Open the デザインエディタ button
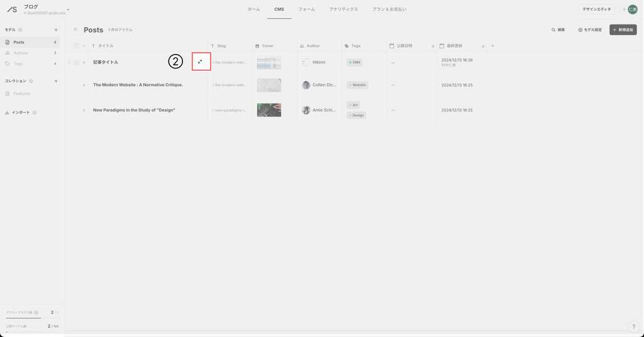 [596, 9]
